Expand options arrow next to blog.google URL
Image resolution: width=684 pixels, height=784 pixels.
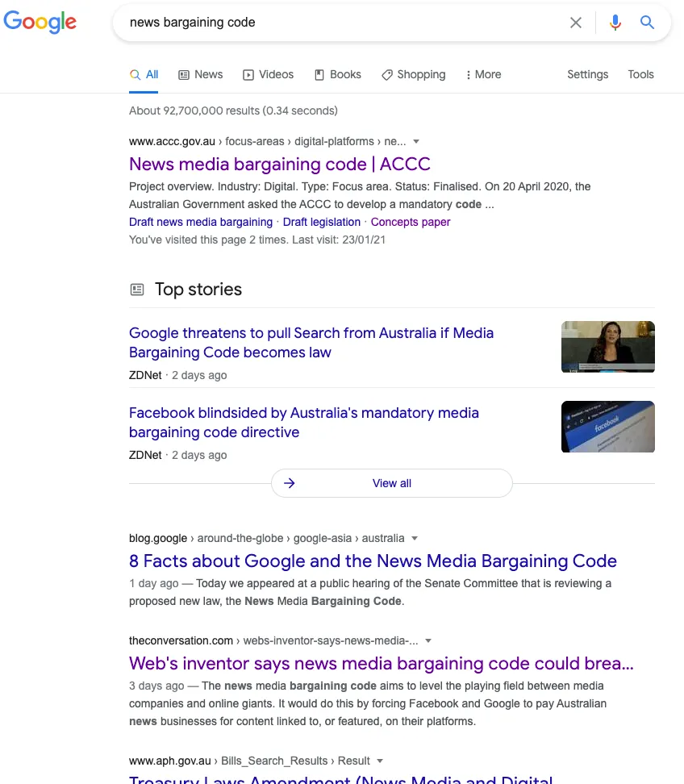click(x=415, y=539)
